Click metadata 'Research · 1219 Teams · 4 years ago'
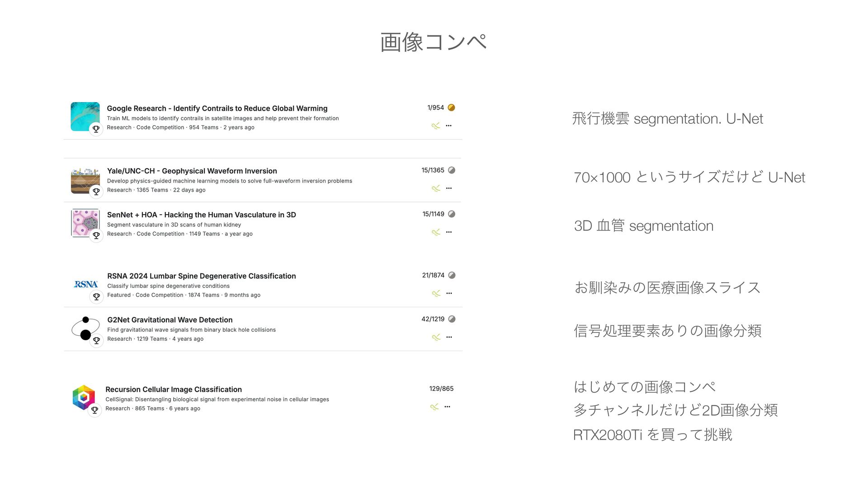 [155, 339]
